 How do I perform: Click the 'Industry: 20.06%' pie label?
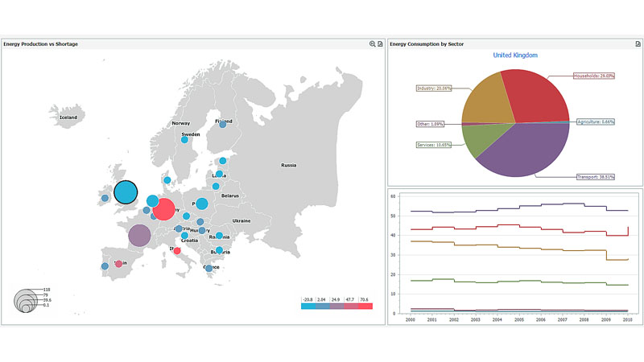click(434, 88)
